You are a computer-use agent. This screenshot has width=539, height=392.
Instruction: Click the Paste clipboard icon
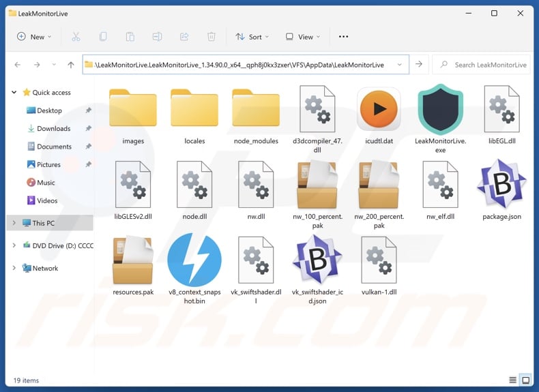(x=130, y=37)
